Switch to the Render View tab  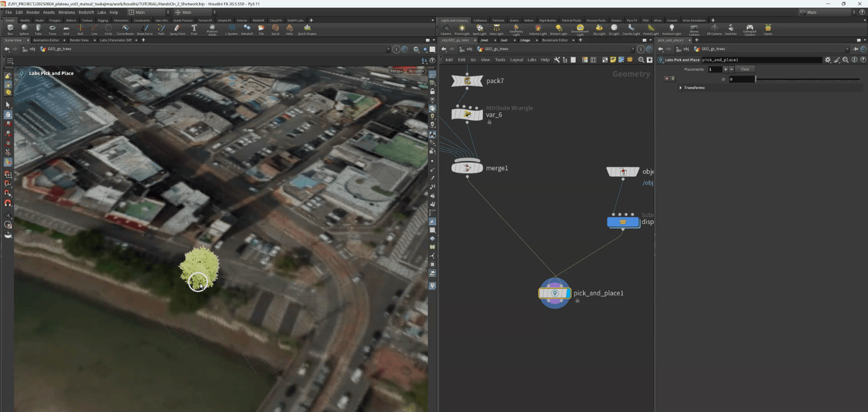pyautogui.click(x=79, y=40)
